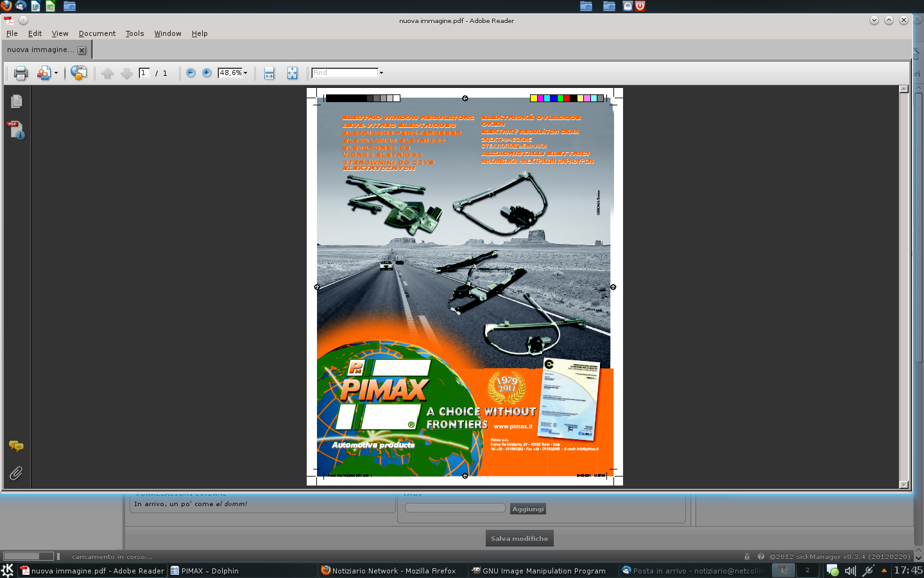The image size is (924, 578).
Task: Click into the Find search box
Action: click(345, 73)
